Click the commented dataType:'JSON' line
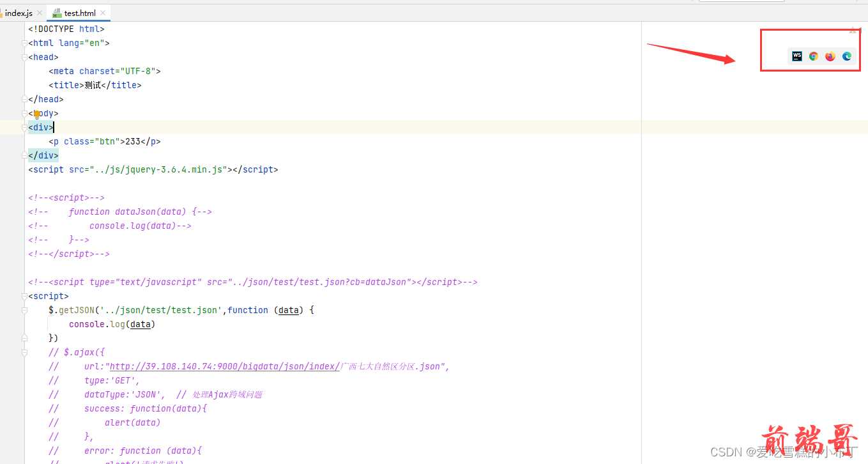Image resolution: width=868 pixels, height=464 pixels. click(x=156, y=394)
